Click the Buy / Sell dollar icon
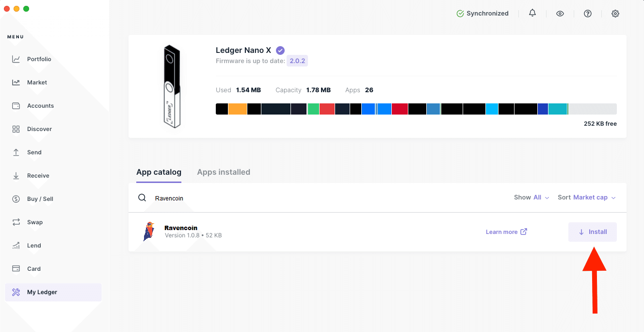Viewport: 644px width, 332px height. pos(16,199)
